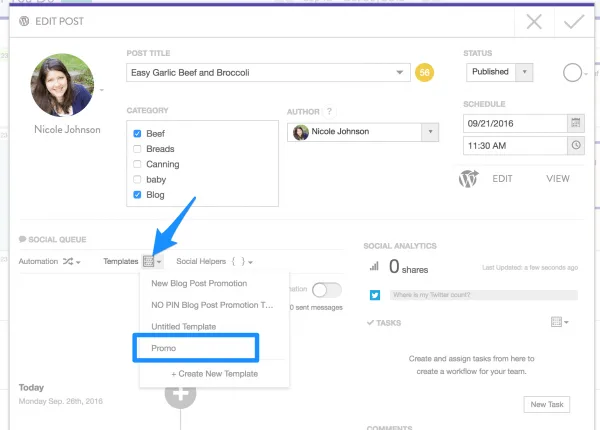Click the Last Updated timestamp text
Image resolution: width=600 pixels, height=430 pixels.
pyautogui.click(x=530, y=267)
